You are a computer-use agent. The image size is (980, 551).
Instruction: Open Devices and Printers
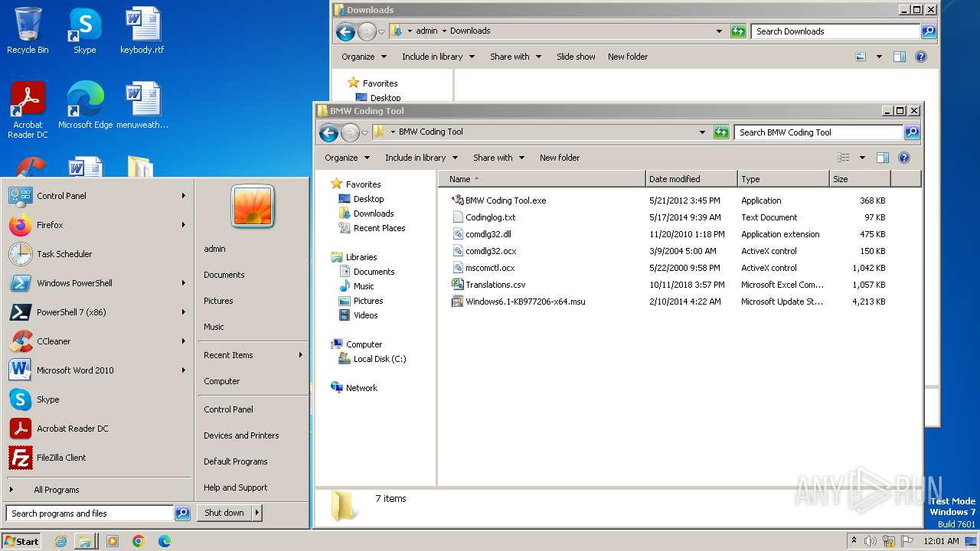pos(241,435)
